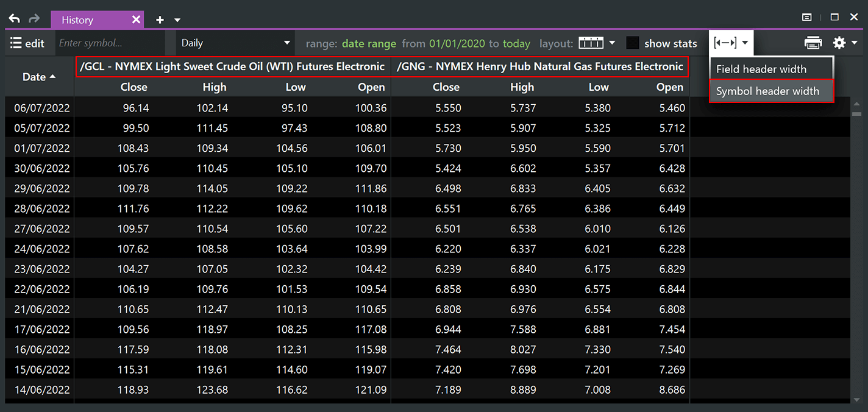Click the date range link
This screenshot has width=868, height=412.
pos(369,44)
